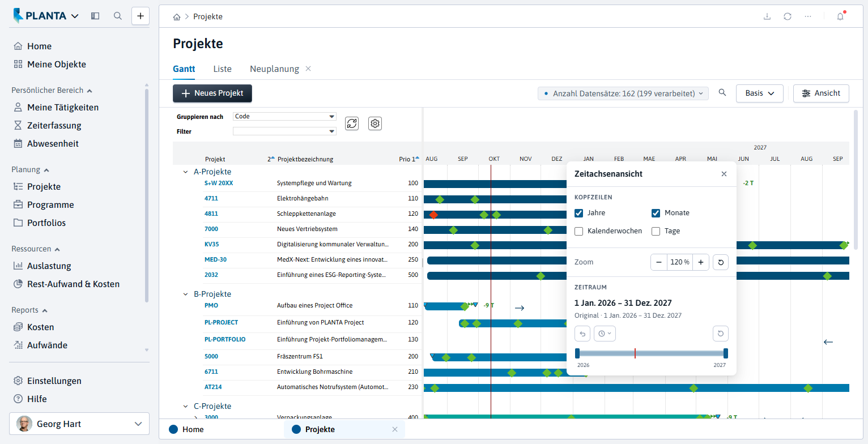This screenshot has height=444, width=868.
Task: Enable the Kalenderwochen checkbox
Action: (579, 231)
